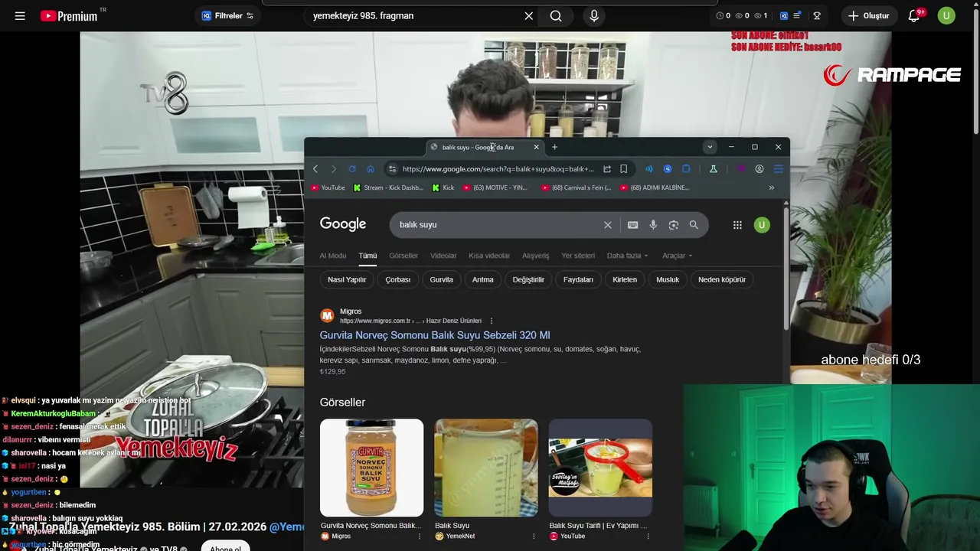Open Gurvita Norveç Somonu Balık Suyu result
The width and height of the screenshot is (980, 551).
coord(435,335)
